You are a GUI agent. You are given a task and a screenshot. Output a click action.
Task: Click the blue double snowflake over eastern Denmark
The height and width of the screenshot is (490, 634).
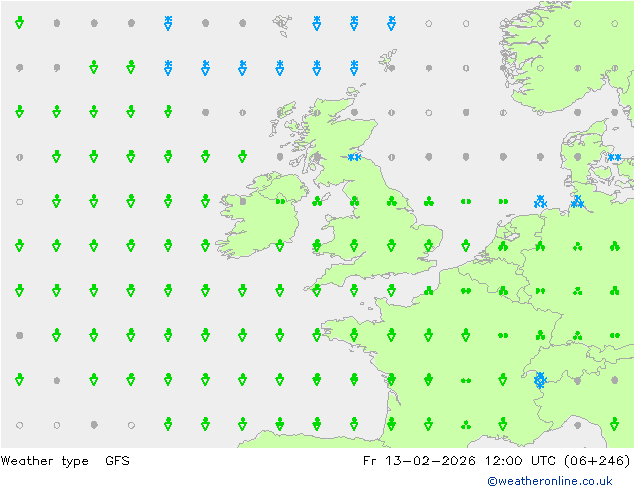(x=615, y=157)
